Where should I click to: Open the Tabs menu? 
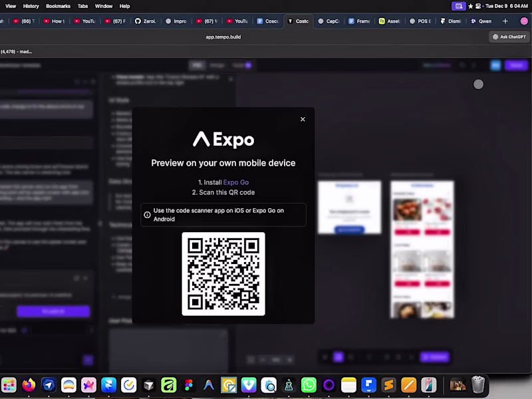coord(82,6)
